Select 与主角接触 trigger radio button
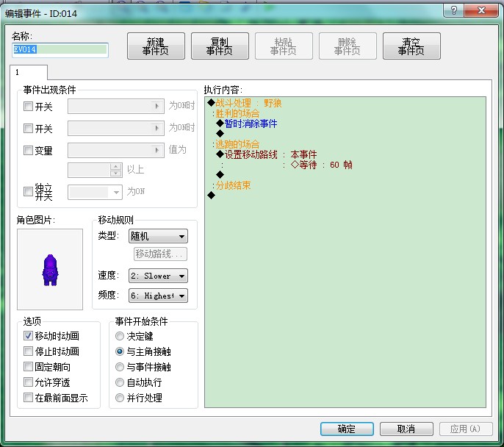This screenshot has width=504, height=447. 120,351
